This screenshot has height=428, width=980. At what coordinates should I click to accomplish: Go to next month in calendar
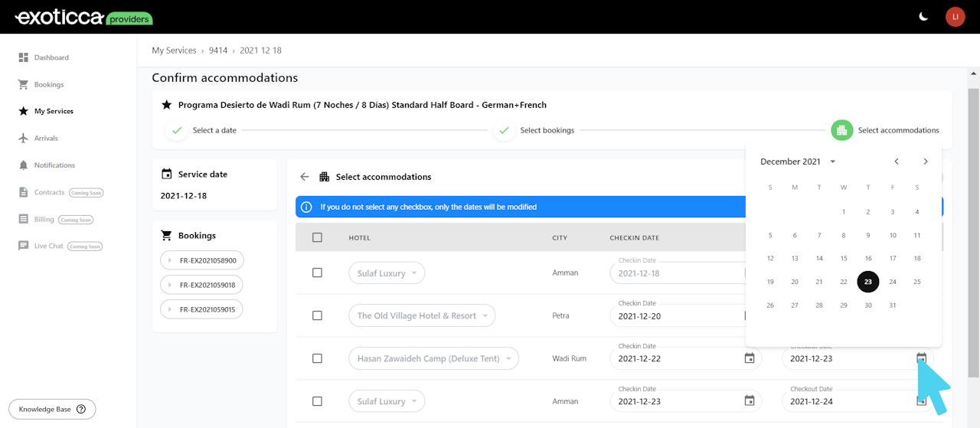point(926,162)
